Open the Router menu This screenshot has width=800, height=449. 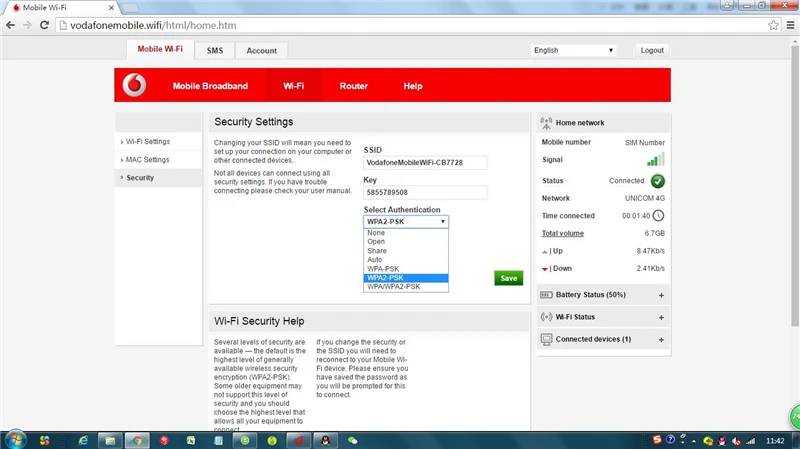coord(354,86)
